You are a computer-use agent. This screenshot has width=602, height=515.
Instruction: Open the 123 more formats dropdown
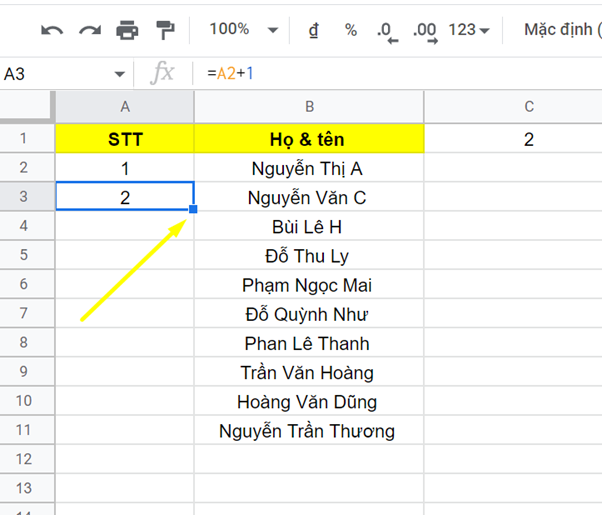pos(469,30)
